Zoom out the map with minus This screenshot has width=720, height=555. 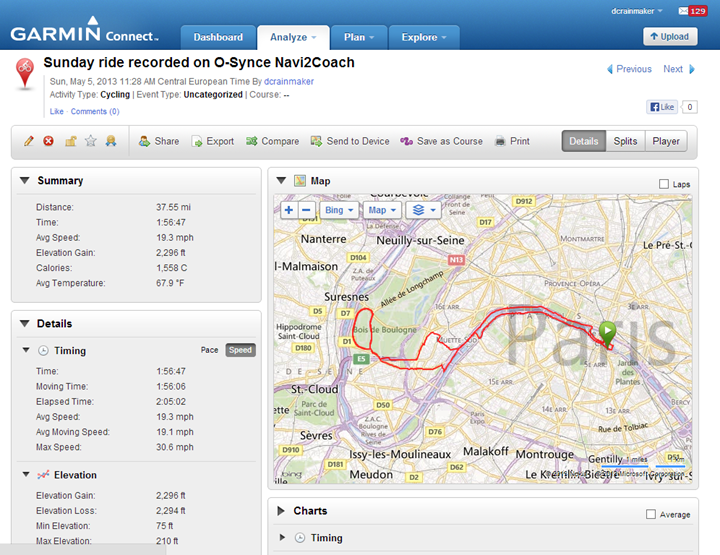click(x=306, y=210)
